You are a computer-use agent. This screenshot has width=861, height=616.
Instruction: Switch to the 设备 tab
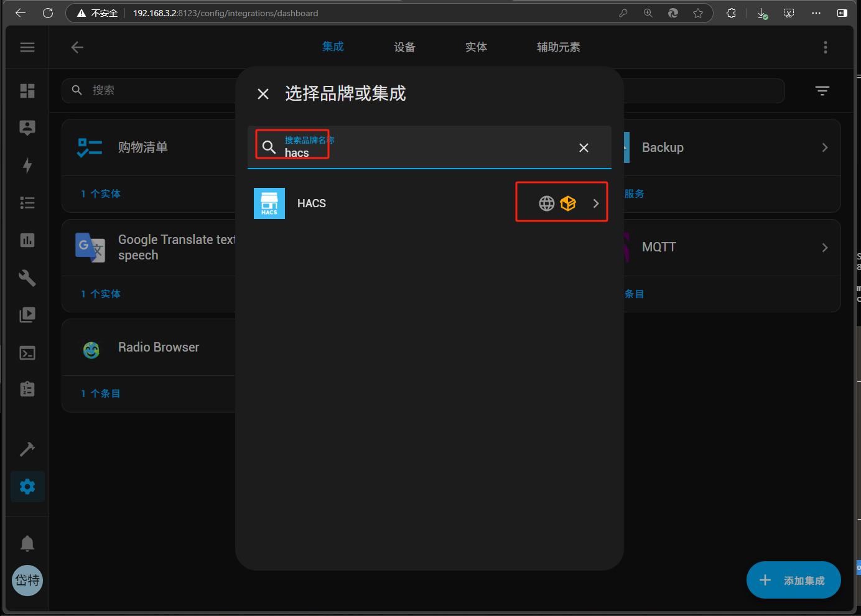coord(404,47)
